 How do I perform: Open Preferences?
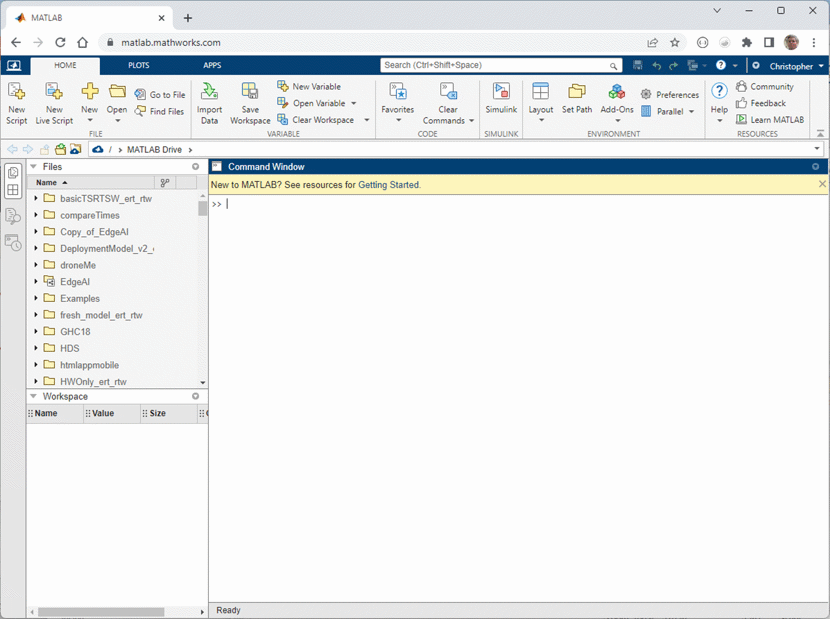670,95
